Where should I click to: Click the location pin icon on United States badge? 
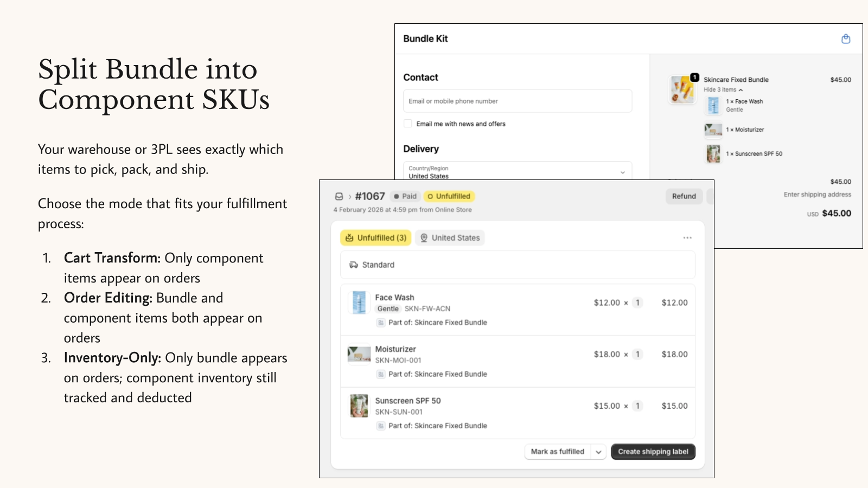(x=424, y=237)
